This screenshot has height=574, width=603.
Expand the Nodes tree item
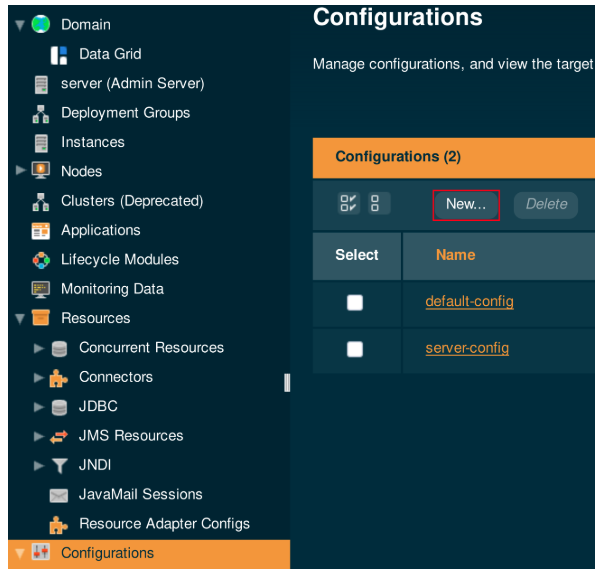[x=21, y=171]
